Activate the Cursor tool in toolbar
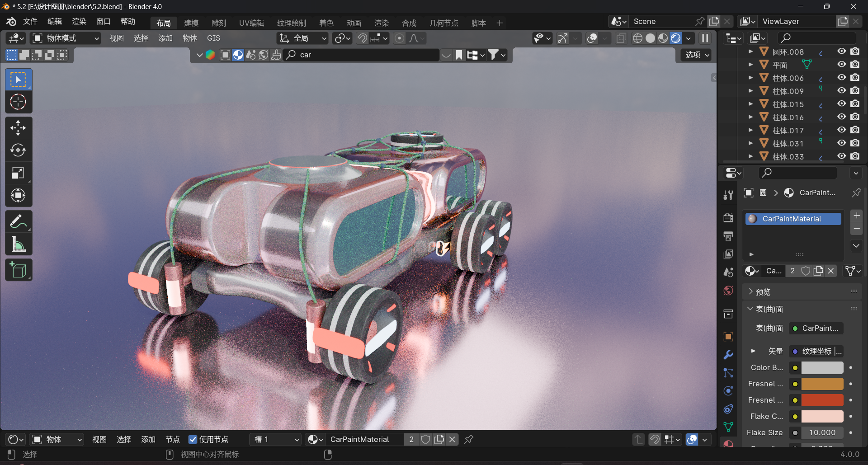Screen dimensions: 868x465 pos(18,102)
